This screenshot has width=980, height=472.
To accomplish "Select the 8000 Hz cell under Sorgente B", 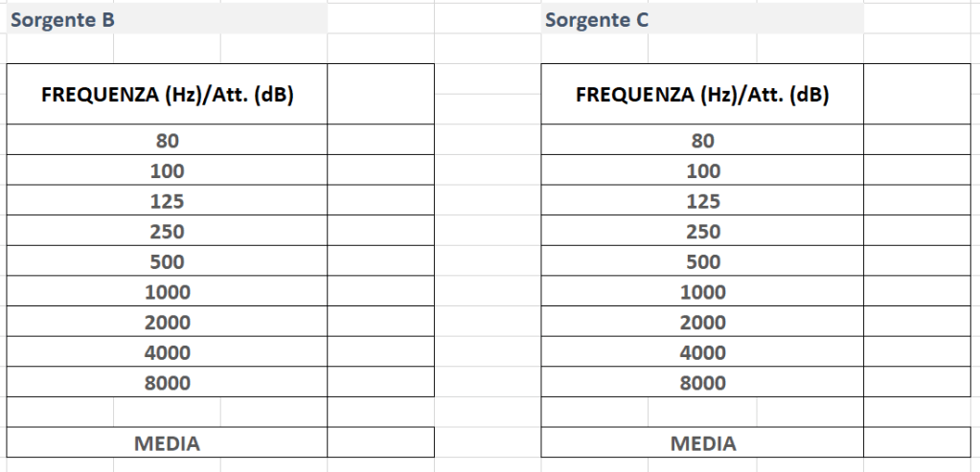I will coord(168,383).
